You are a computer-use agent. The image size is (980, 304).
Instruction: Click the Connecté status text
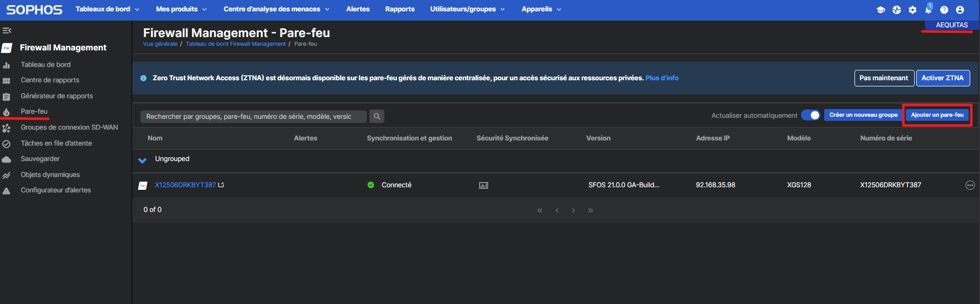pyautogui.click(x=397, y=185)
